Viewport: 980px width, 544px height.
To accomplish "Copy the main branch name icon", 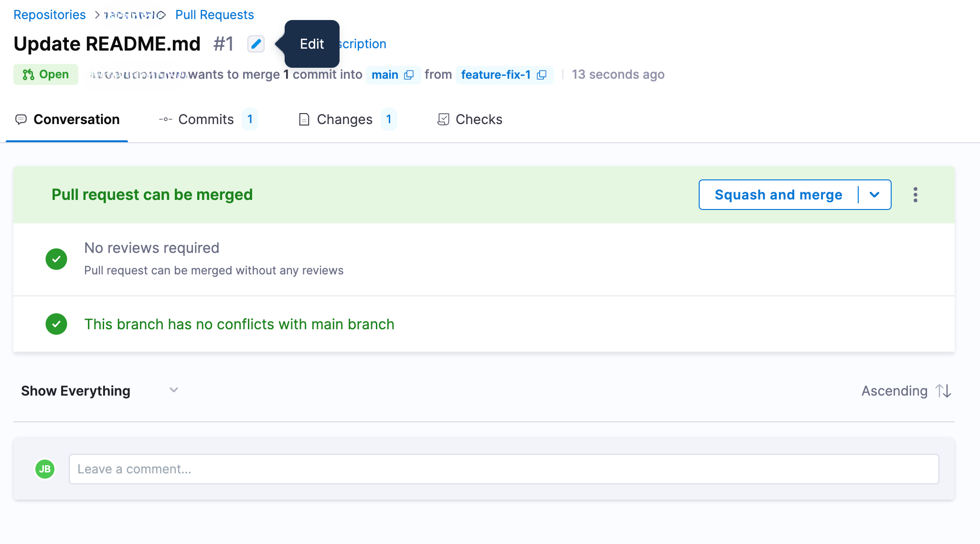I will pyautogui.click(x=409, y=75).
